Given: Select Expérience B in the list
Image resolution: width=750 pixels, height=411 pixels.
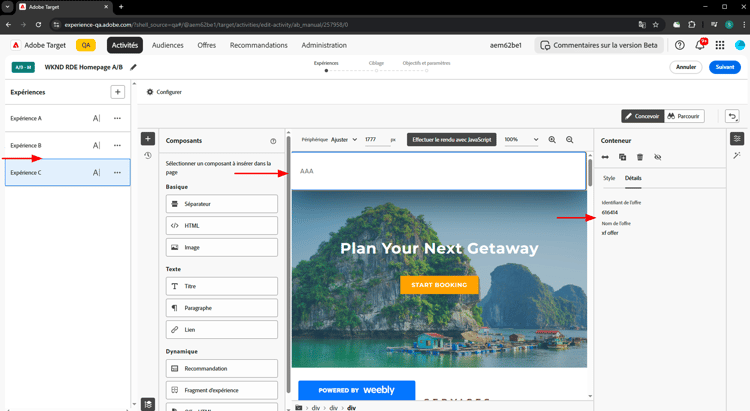Looking at the screenshot, I should 67,145.
